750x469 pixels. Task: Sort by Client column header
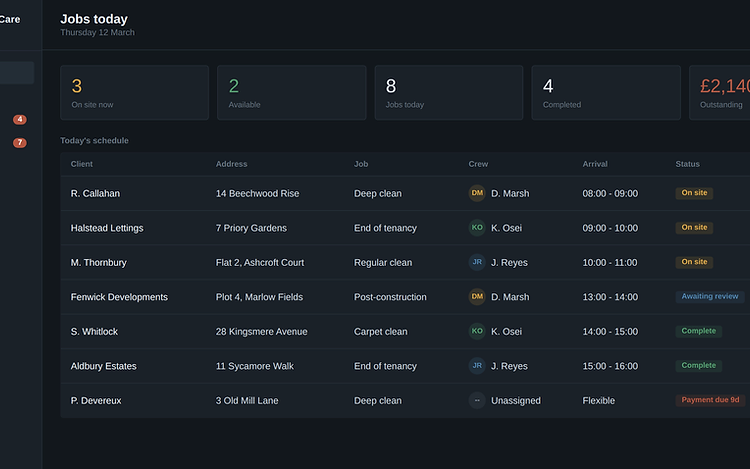[x=82, y=164]
